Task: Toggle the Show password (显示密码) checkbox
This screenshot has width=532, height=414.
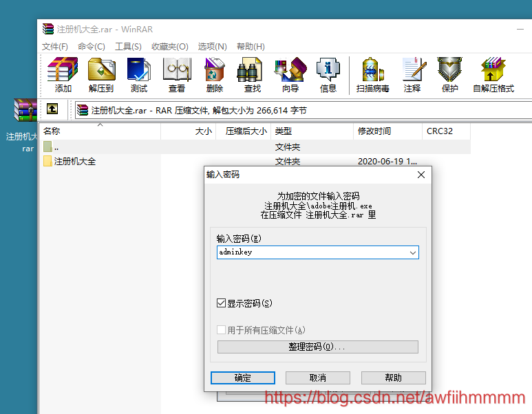Action: click(x=221, y=303)
